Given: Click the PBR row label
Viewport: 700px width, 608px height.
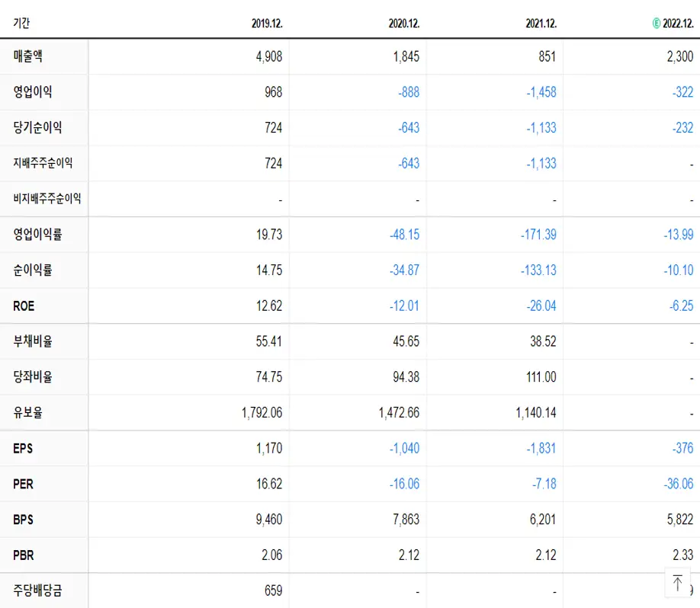Looking at the screenshot, I should (23, 555).
